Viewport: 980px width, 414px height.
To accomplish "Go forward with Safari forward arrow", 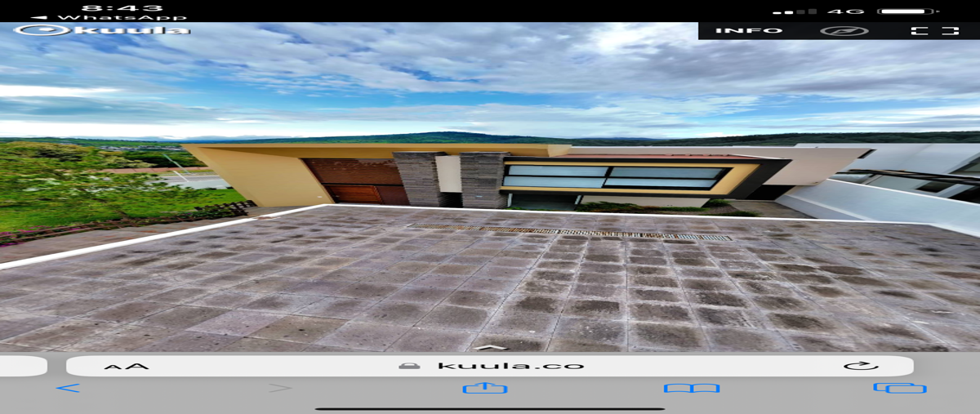I will [280, 388].
